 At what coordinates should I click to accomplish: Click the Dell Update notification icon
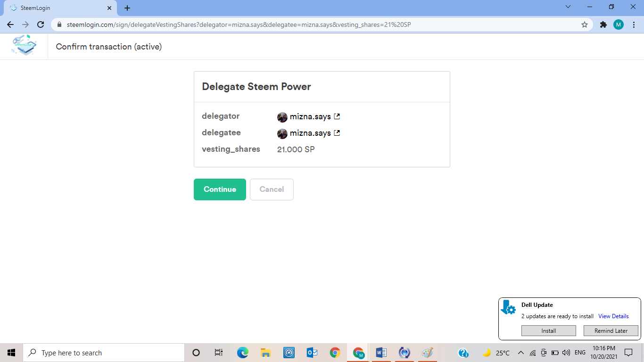(508, 307)
